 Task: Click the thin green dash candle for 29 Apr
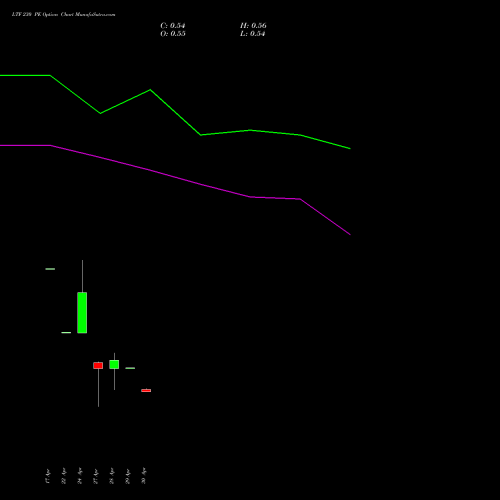pyautogui.click(x=130, y=368)
